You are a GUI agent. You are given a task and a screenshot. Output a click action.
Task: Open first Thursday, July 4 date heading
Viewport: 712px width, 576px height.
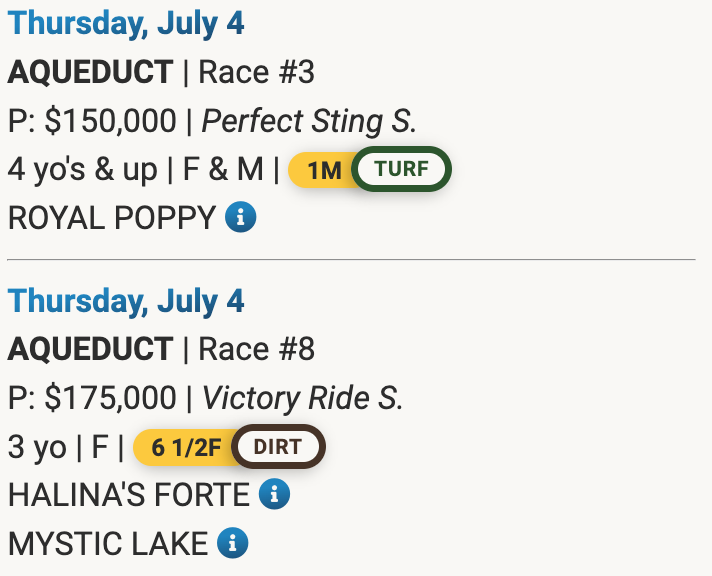coord(126,24)
